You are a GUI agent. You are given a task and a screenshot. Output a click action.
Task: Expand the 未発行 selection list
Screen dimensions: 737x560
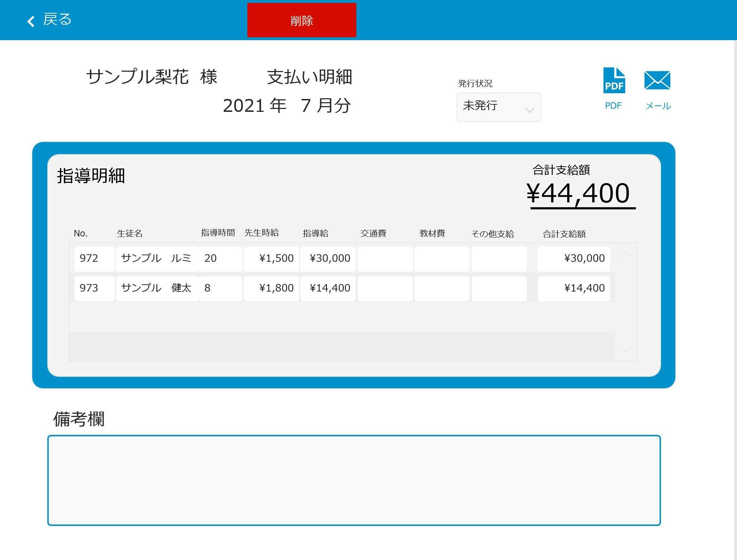tap(498, 107)
